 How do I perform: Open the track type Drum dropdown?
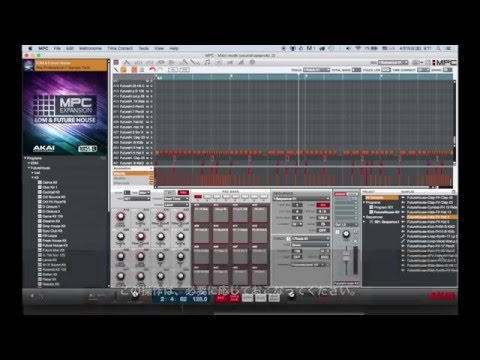310,245
